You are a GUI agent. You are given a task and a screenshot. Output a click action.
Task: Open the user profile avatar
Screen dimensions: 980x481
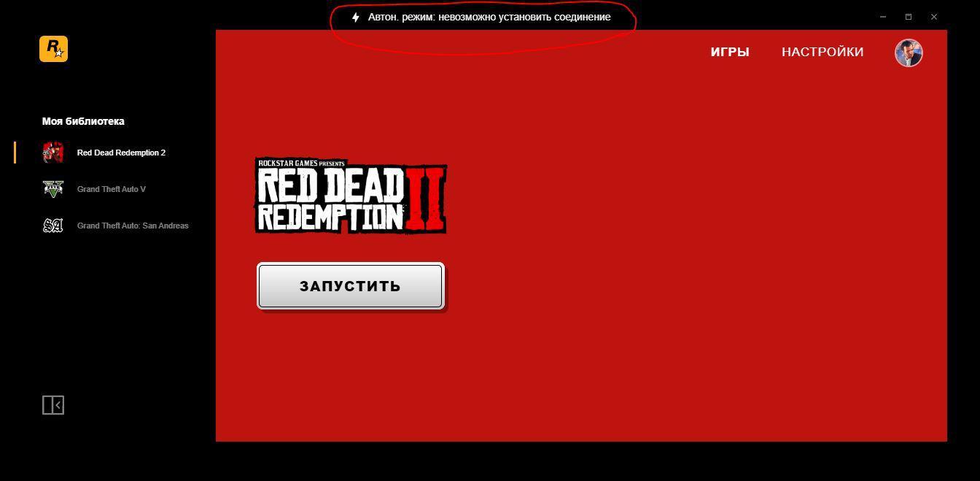click(909, 53)
